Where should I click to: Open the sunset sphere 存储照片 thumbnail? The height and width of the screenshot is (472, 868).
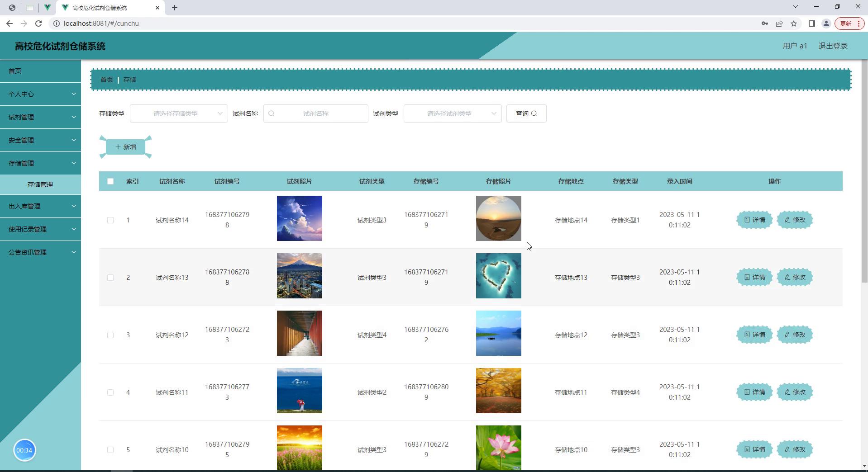[x=499, y=218]
